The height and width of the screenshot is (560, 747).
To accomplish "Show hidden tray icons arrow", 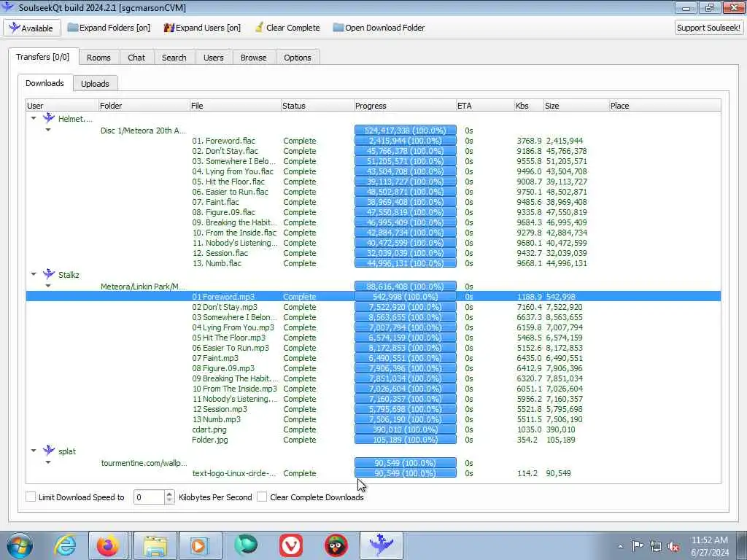I will coord(620,546).
